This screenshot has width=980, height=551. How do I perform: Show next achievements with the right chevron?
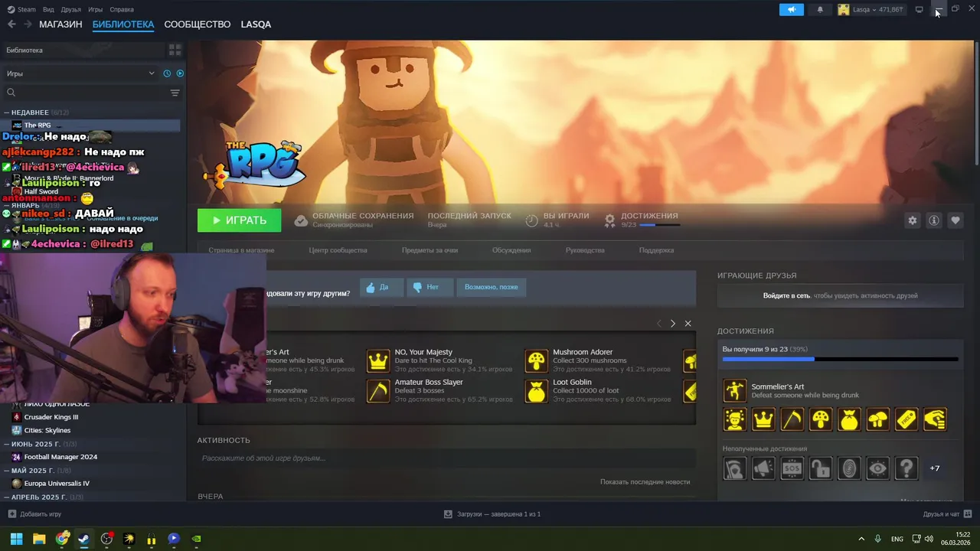click(672, 324)
